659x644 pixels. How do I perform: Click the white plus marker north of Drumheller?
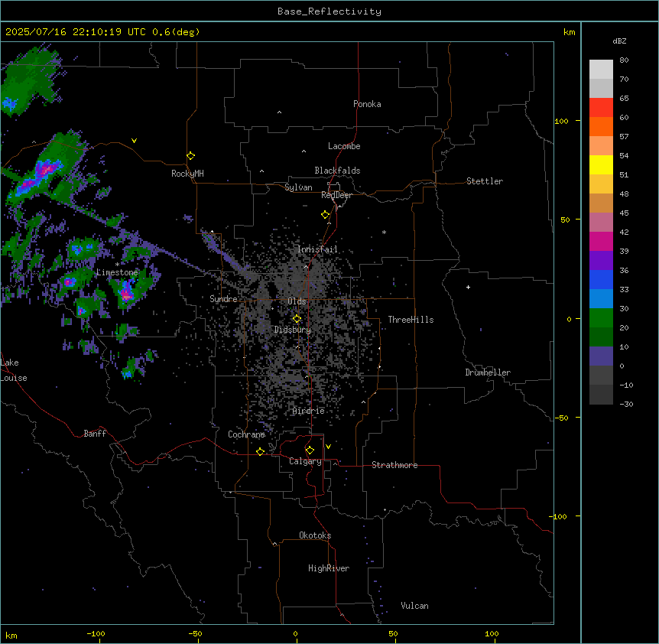point(468,287)
